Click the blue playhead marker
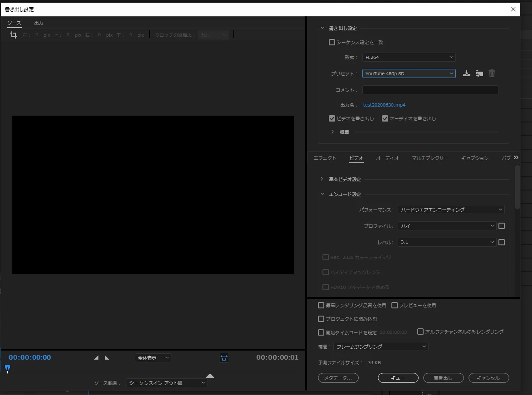This screenshot has height=395, width=532. (7, 368)
